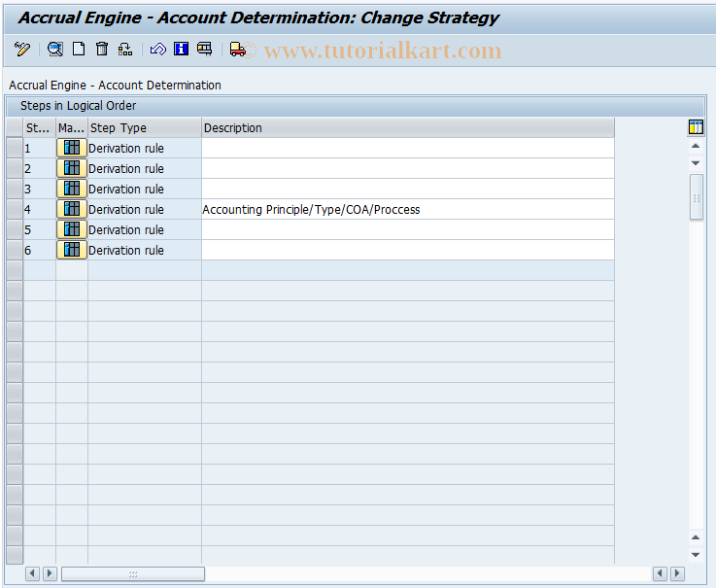
Task: Delete step using the trash can icon
Action: tap(102, 49)
